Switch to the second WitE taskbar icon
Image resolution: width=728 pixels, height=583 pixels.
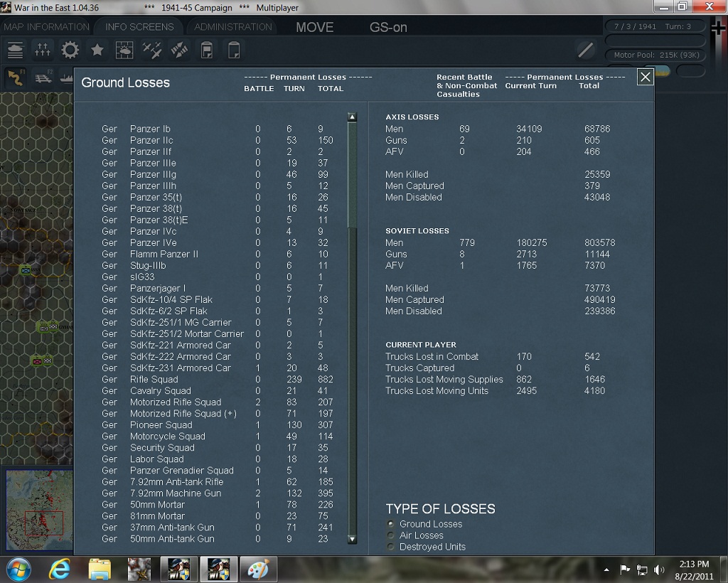point(219,569)
